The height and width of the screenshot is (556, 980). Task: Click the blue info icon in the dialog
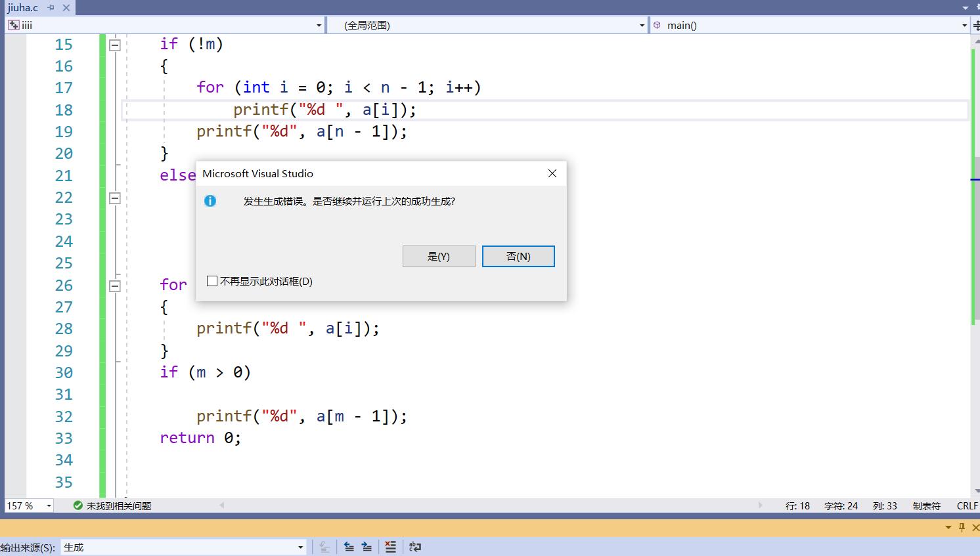tap(210, 201)
